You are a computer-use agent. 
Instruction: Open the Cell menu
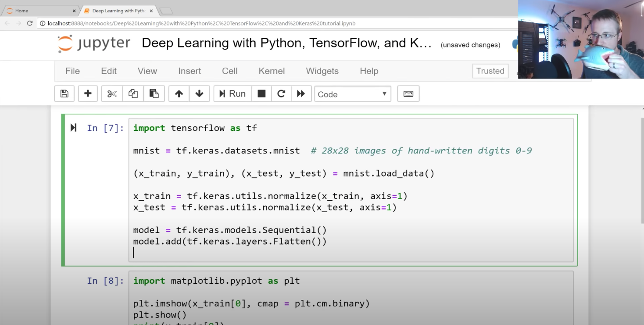(230, 71)
